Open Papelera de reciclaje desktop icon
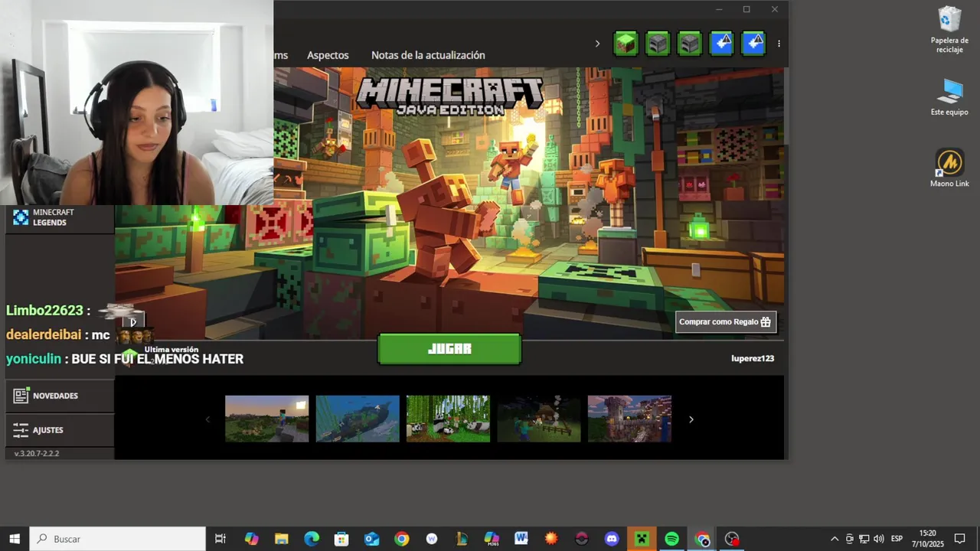This screenshot has width=980, height=551. click(949, 31)
